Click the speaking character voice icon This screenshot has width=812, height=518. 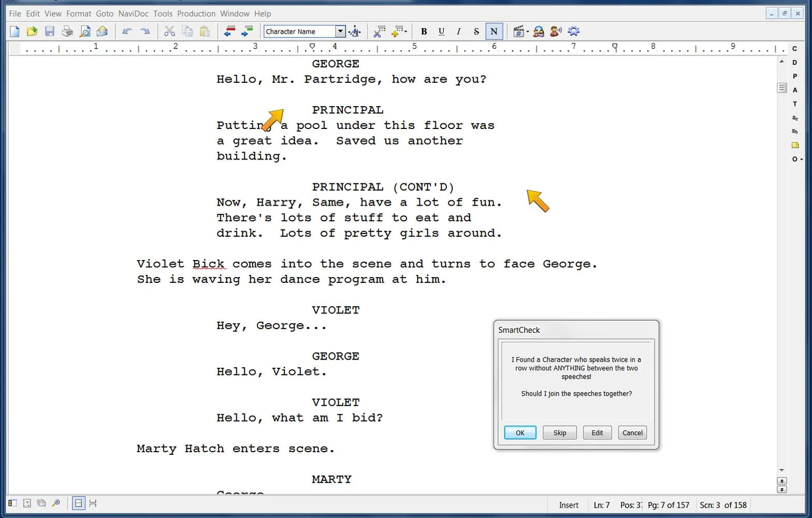[556, 32]
